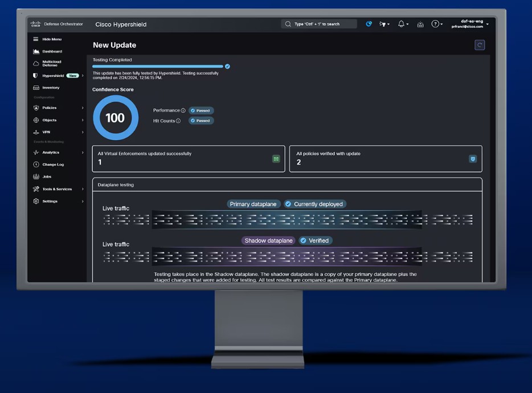Click Hide Menu label
This screenshot has height=393, width=532.
(52, 39)
